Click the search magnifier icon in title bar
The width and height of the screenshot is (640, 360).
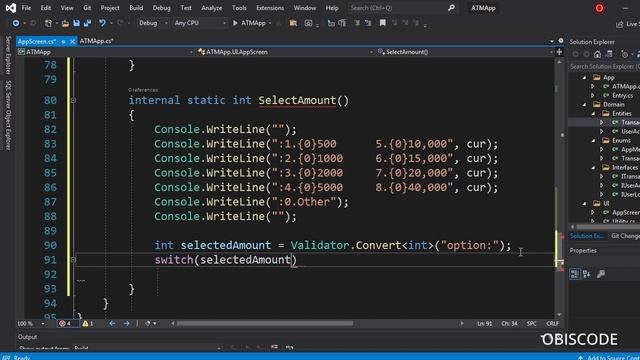tap(451, 8)
